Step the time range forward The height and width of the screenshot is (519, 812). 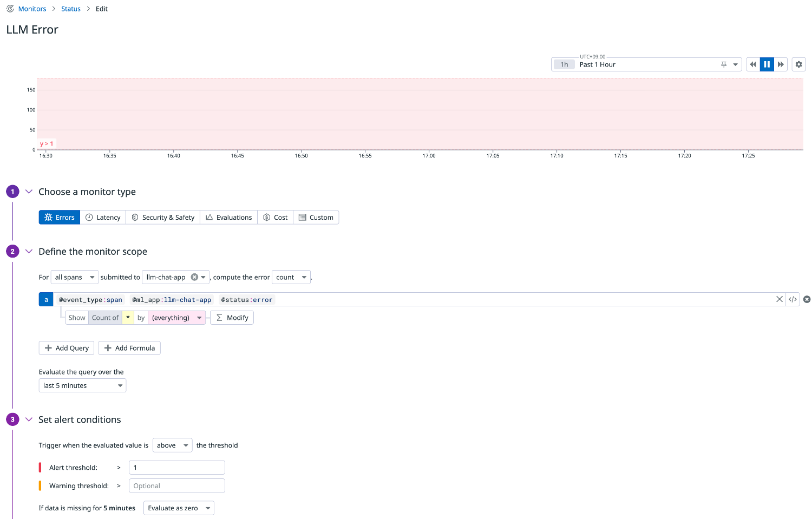tap(781, 64)
